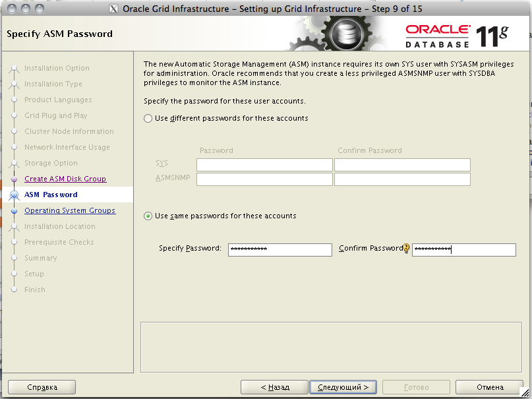
Task: Click the X11 icon in title bar
Action: pyautogui.click(x=113, y=9)
